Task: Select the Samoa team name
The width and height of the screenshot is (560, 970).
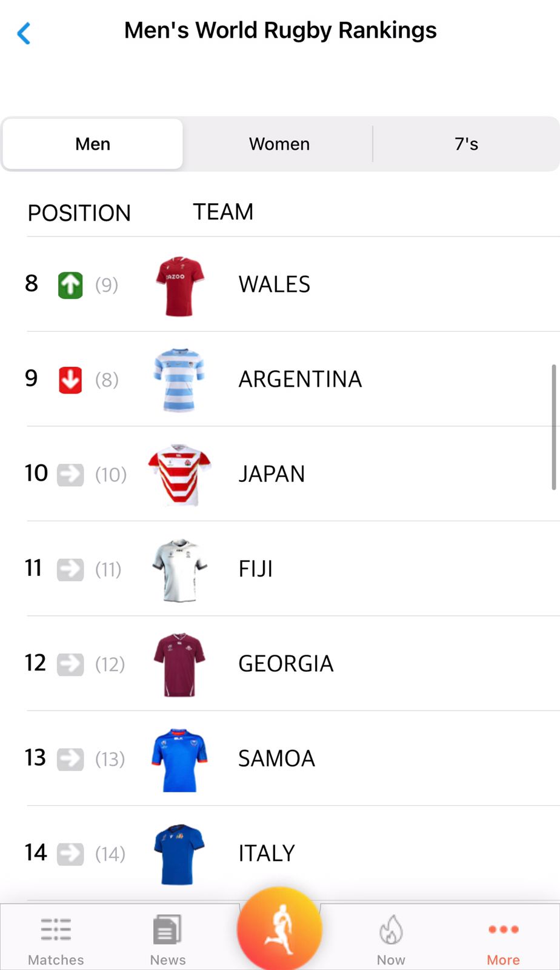Action: 276,758
